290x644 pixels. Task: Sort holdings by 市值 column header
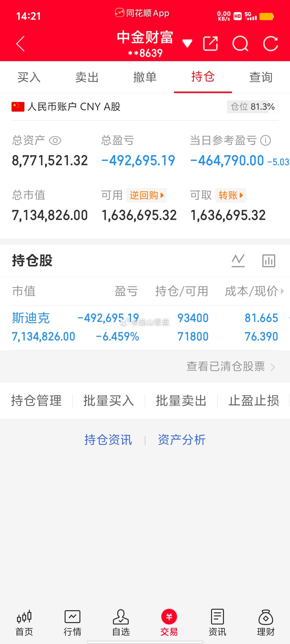click(24, 291)
